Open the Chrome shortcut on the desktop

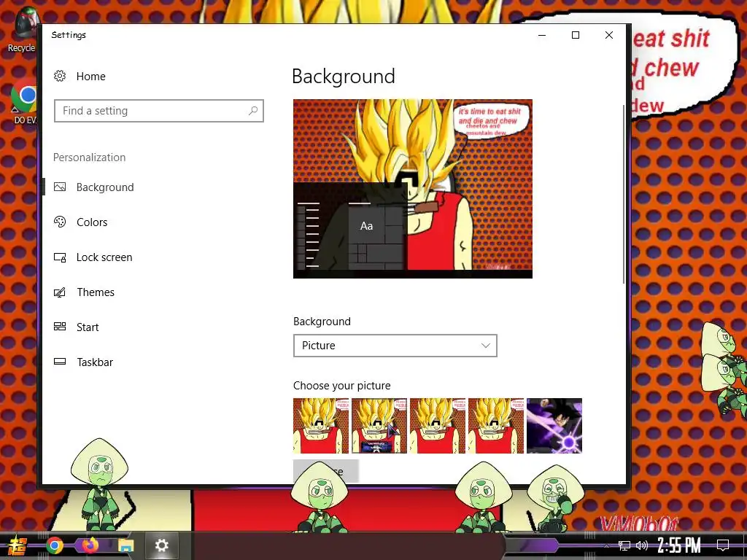24,101
